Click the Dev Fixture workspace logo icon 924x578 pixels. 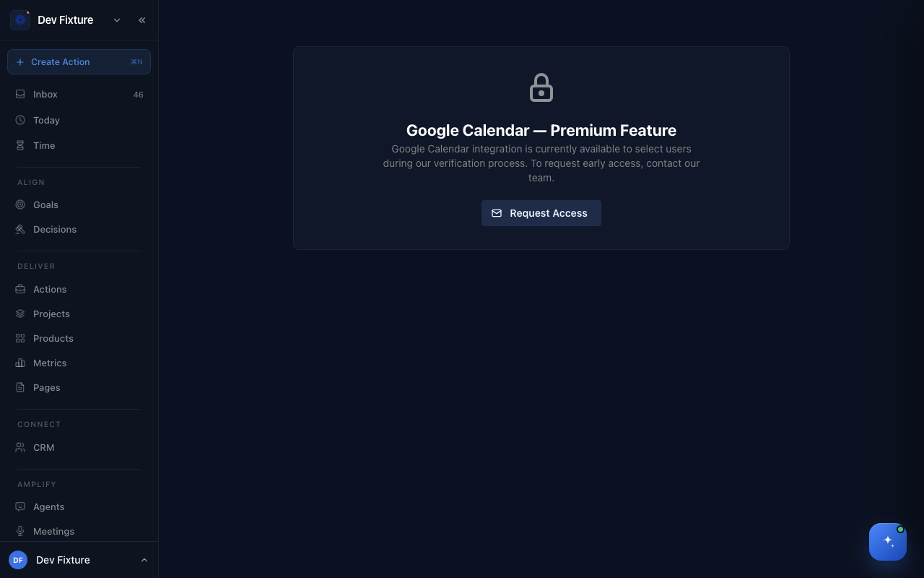[20, 20]
